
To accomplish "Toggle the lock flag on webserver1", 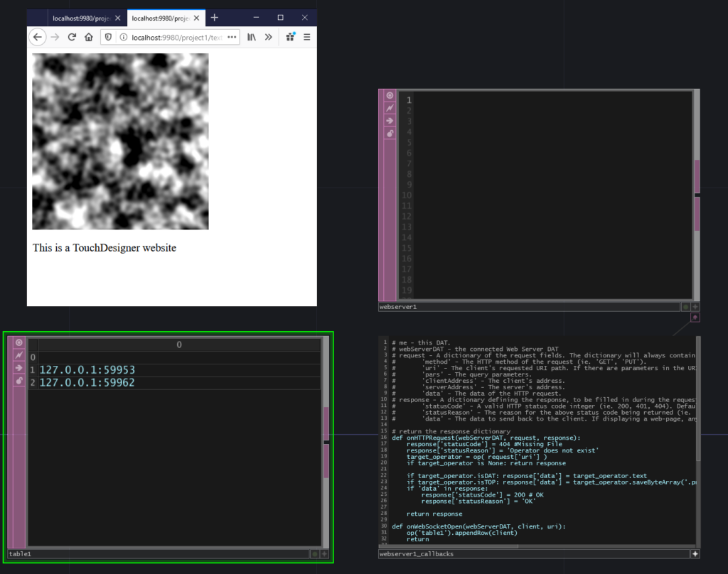I will point(390,134).
